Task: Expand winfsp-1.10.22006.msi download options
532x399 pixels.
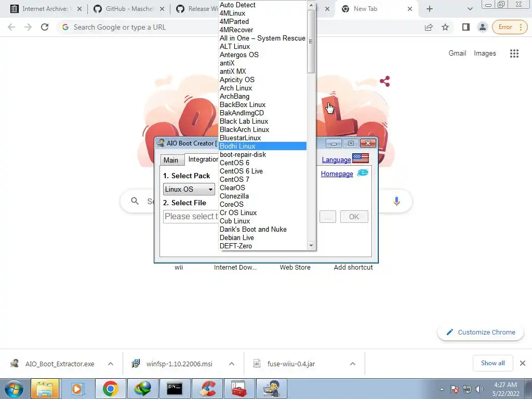Action: click(x=232, y=364)
